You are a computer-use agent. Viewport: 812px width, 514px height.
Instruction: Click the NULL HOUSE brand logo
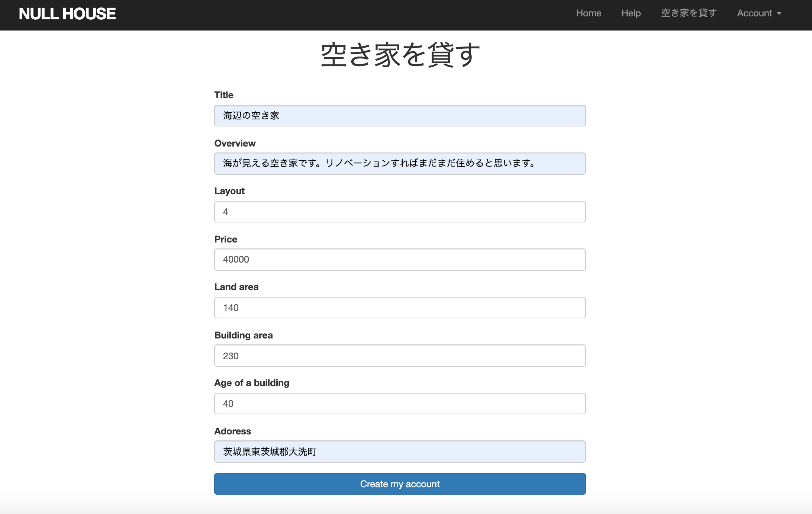click(x=67, y=14)
